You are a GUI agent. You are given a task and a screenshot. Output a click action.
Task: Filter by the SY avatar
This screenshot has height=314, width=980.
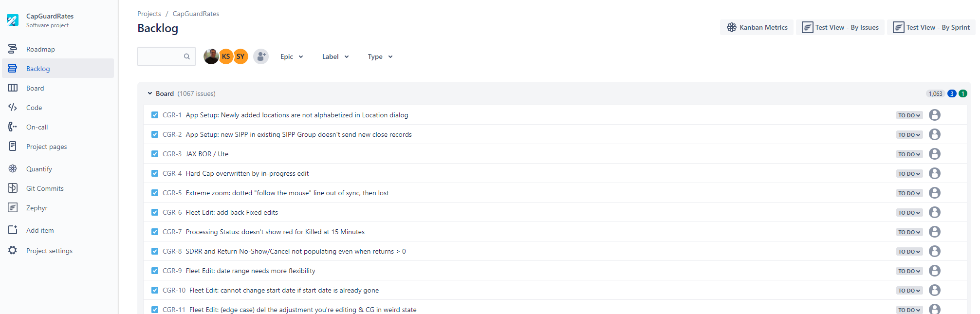tap(240, 56)
